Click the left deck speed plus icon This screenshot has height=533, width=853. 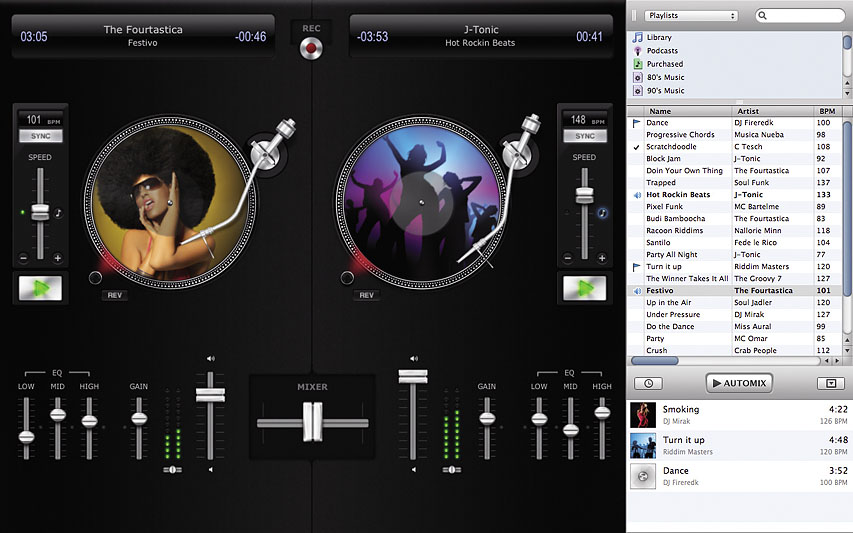[x=57, y=258]
